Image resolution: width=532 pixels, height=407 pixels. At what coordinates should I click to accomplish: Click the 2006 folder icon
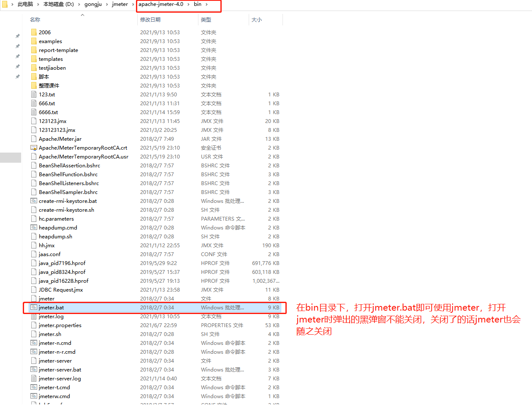[x=34, y=32]
